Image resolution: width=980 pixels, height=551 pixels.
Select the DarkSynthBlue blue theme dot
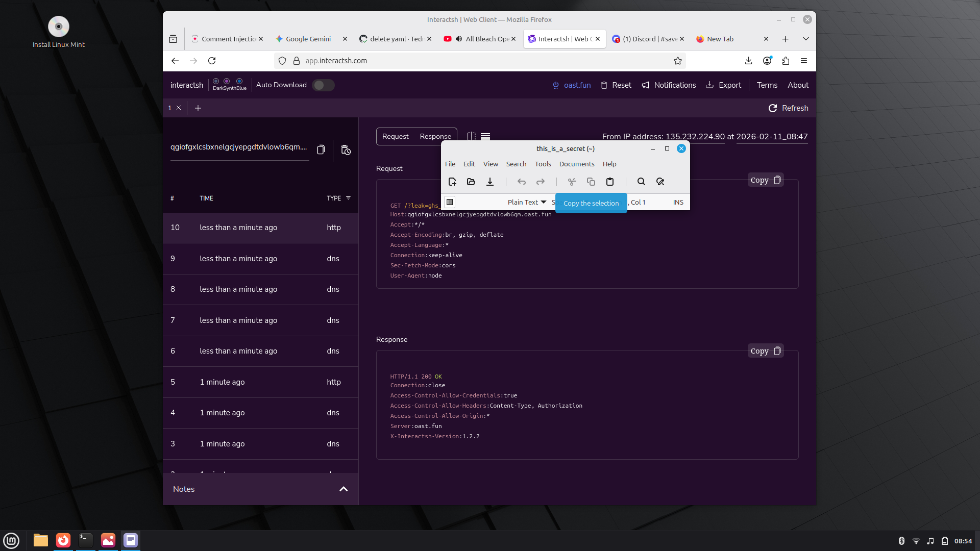[x=239, y=81]
